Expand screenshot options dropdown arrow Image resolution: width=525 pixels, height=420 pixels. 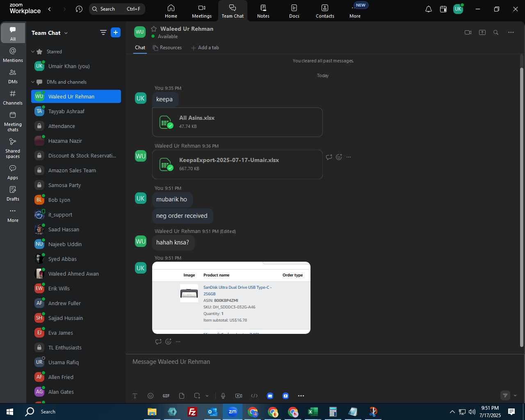pyautogui.click(x=207, y=396)
